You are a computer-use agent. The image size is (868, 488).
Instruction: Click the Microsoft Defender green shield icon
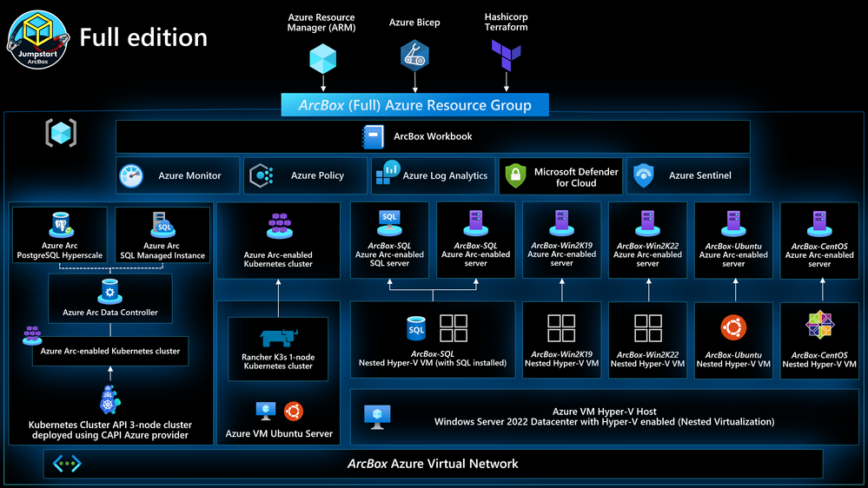[515, 175]
